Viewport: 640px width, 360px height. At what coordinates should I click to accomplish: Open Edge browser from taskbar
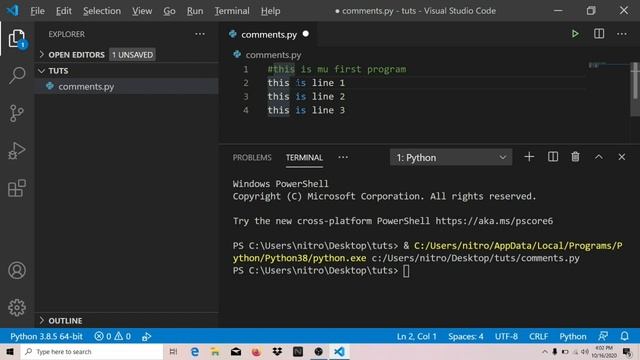(x=195, y=351)
